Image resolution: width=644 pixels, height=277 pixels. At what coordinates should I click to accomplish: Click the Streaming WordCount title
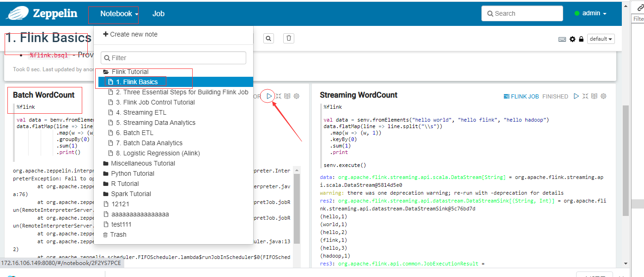tap(358, 95)
